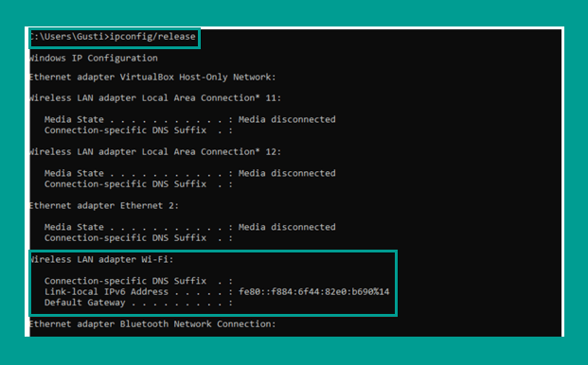Click DNS Suffix line under Connection* 11
Viewport: 588px width, 365px height.
point(138,130)
